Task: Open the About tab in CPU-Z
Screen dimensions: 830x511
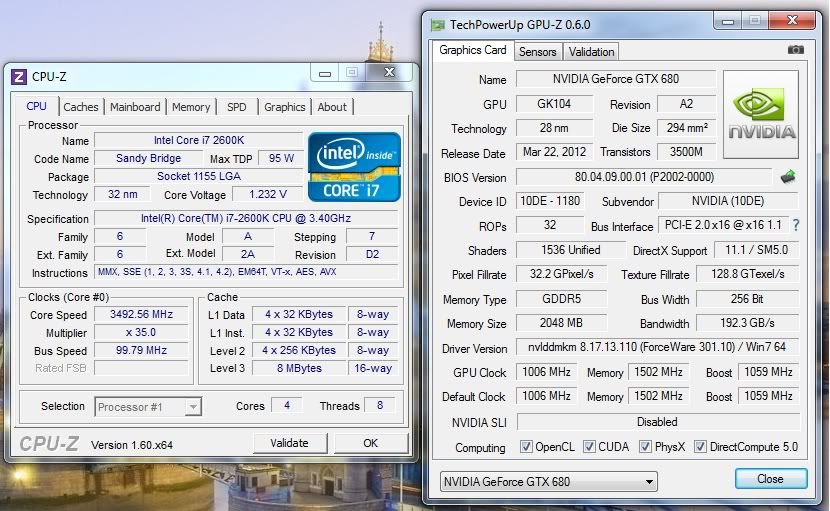Action: (332, 107)
